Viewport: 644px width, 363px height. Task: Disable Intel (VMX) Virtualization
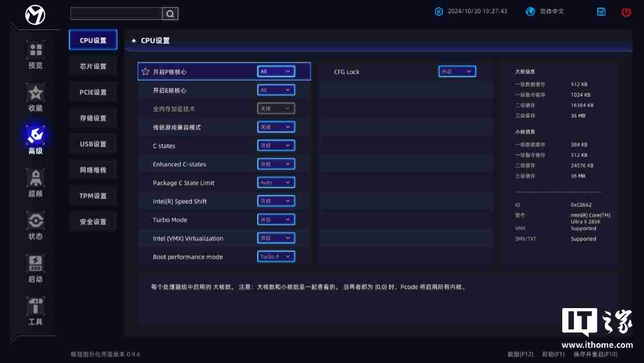[x=276, y=238]
